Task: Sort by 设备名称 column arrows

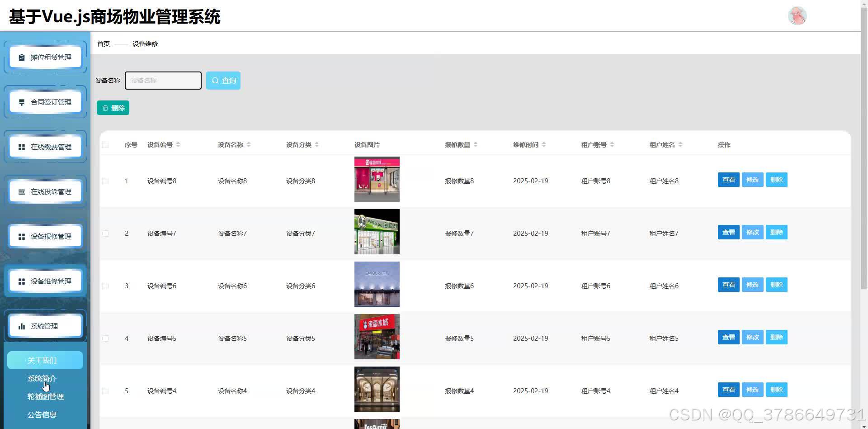Action: click(x=249, y=145)
